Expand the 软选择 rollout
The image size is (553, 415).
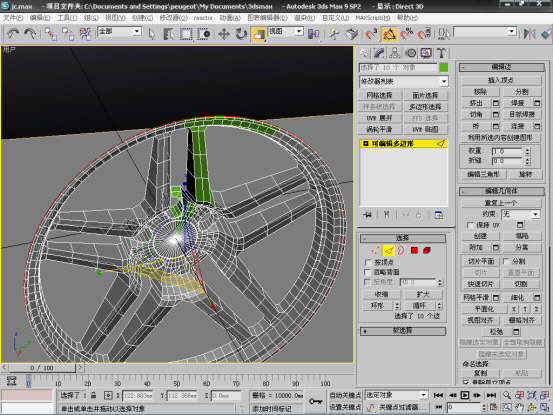402,331
